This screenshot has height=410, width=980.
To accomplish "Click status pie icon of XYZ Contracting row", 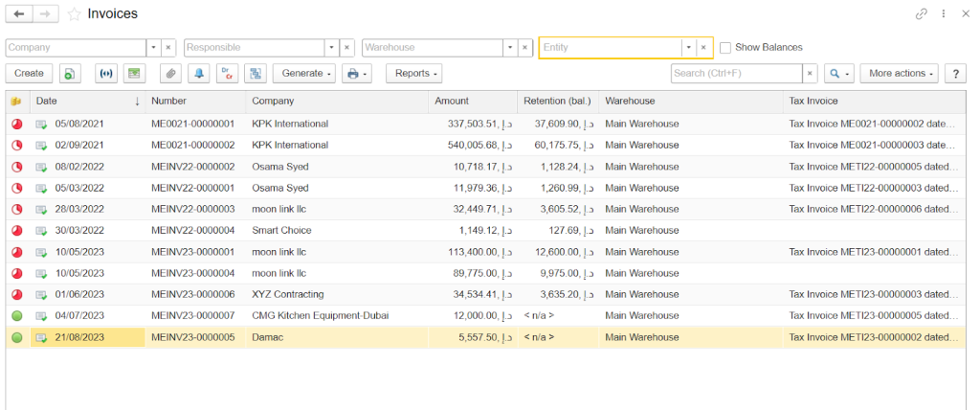I will pos(17,295).
